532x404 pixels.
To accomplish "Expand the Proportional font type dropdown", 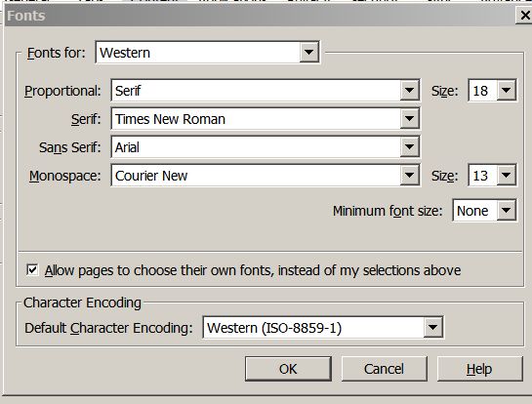I will coord(409,90).
